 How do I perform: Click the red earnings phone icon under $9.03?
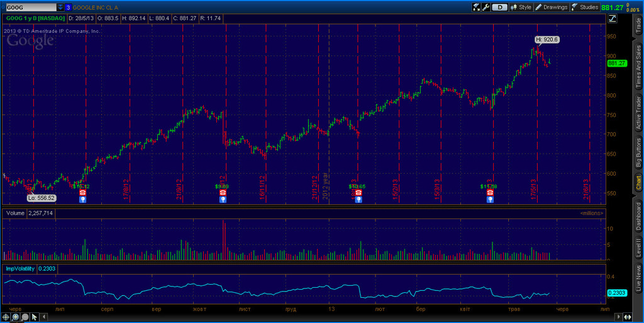coord(223,193)
